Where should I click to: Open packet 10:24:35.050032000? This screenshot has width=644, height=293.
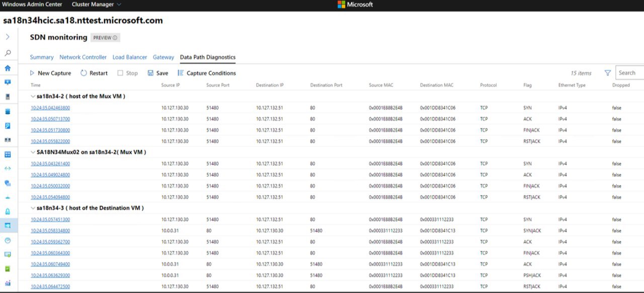pos(50,186)
